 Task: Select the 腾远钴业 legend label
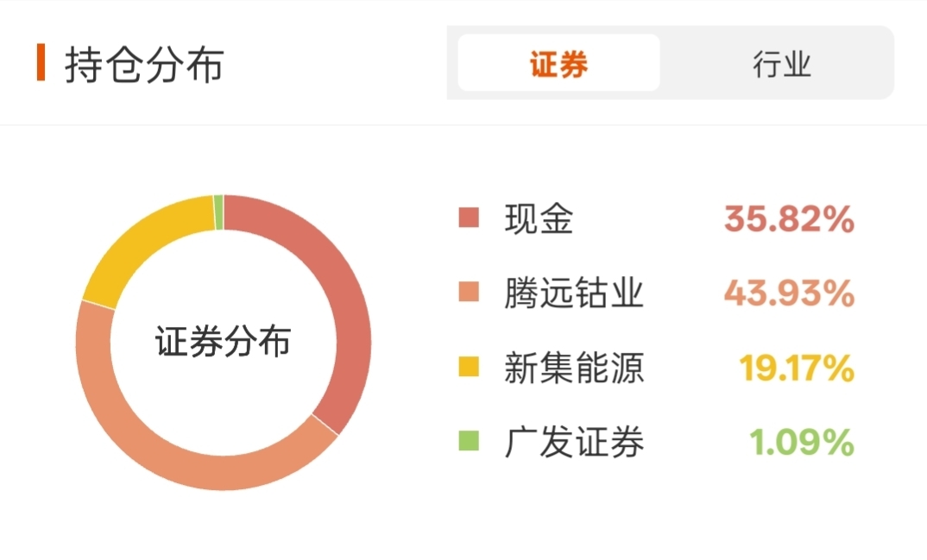click(573, 293)
